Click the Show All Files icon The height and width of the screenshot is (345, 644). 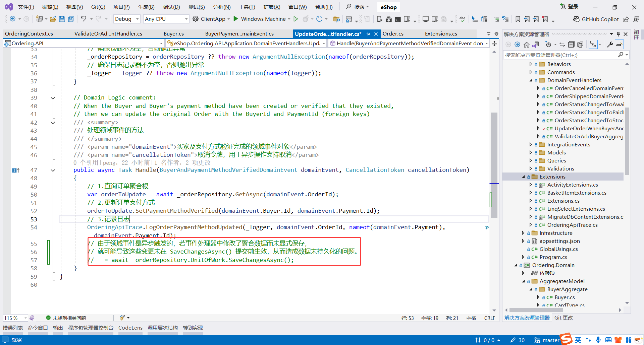580,45
